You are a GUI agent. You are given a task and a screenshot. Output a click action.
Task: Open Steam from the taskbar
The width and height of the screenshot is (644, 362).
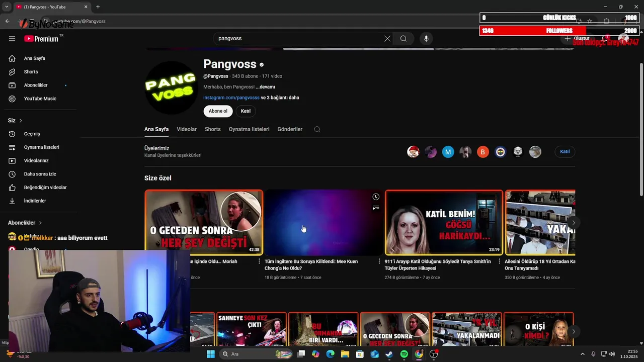(389, 354)
